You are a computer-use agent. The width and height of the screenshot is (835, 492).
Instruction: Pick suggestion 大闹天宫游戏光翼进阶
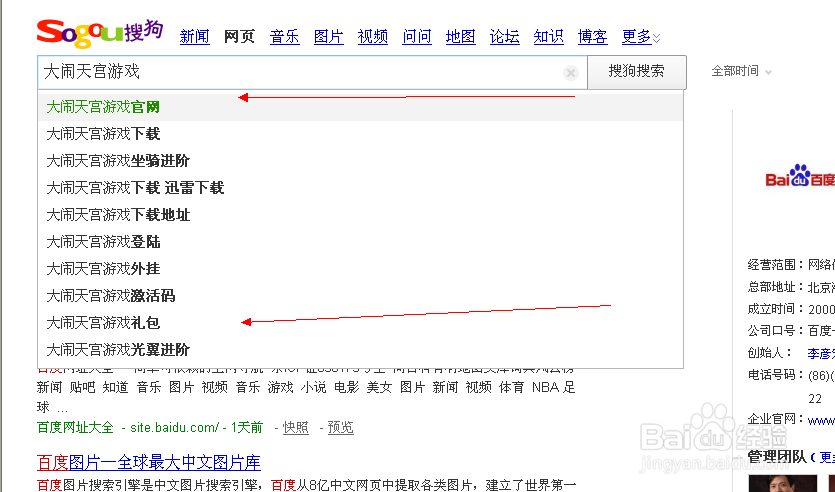(361, 349)
